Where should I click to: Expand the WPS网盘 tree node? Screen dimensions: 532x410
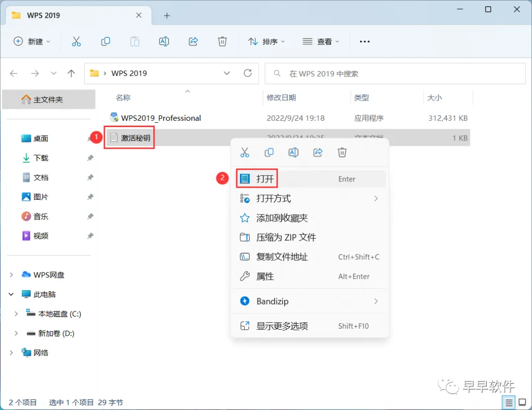click(x=11, y=275)
